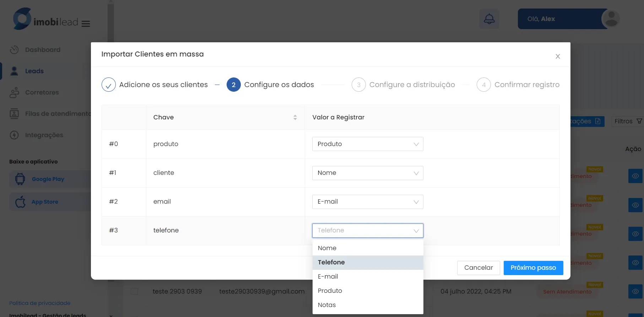Viewport: 644px width, 317px height.
Task: Select Telefone option in dropdown list
Action: tap(368, 263)
